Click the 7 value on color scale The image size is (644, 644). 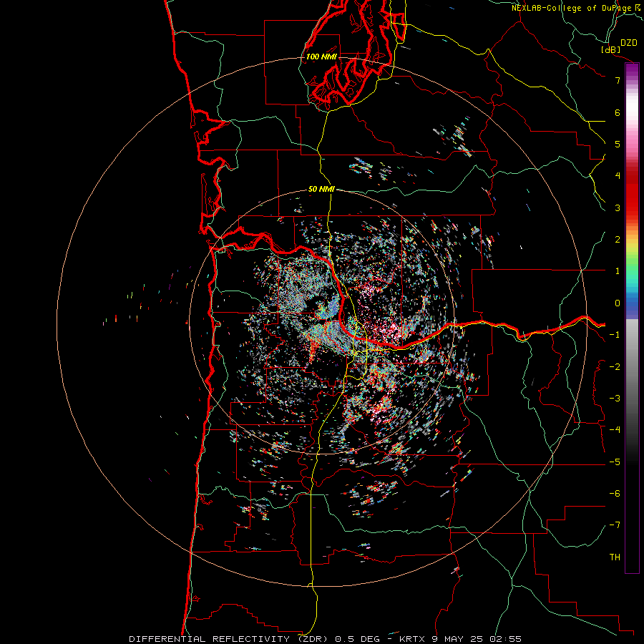[x=618, y=80]
